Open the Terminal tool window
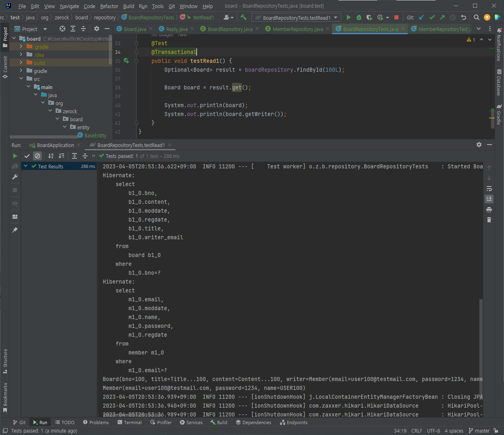Viewport: 504px width, 435px height. tap(130, 423)
